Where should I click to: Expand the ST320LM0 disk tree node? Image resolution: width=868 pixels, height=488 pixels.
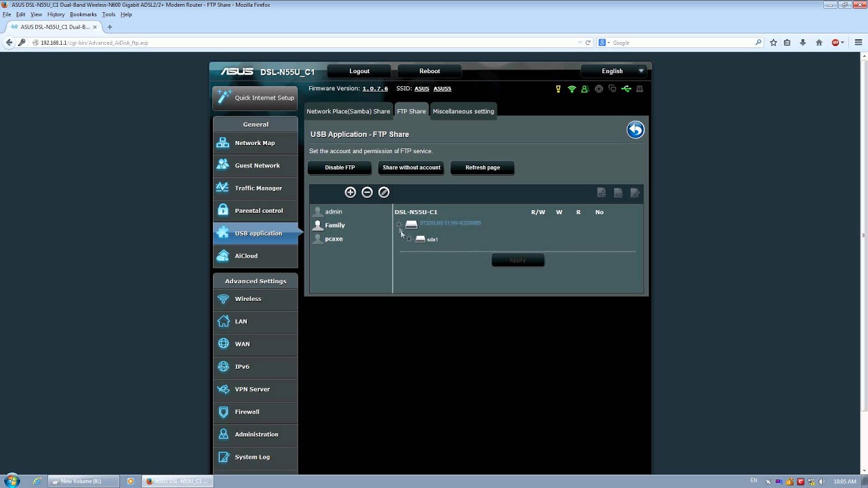(x=399, y=224)
